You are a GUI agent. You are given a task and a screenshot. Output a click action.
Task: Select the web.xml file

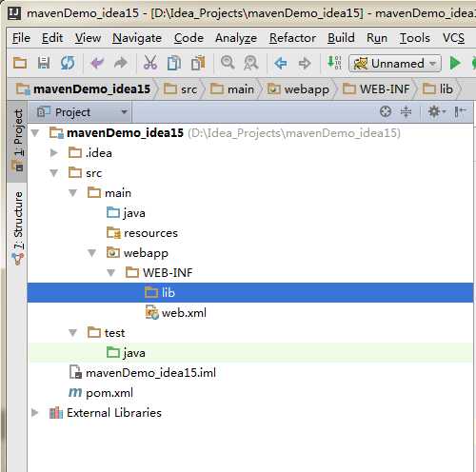[176, 313]
